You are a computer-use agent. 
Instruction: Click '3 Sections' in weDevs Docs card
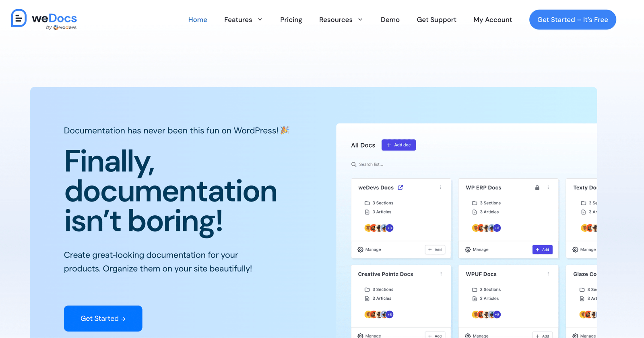tap(383, 203)
